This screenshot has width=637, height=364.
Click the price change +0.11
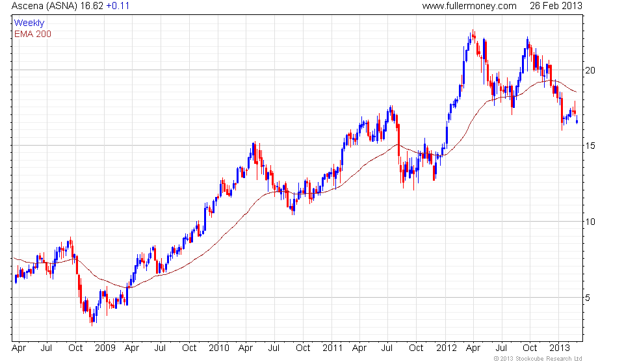point(118,6)
